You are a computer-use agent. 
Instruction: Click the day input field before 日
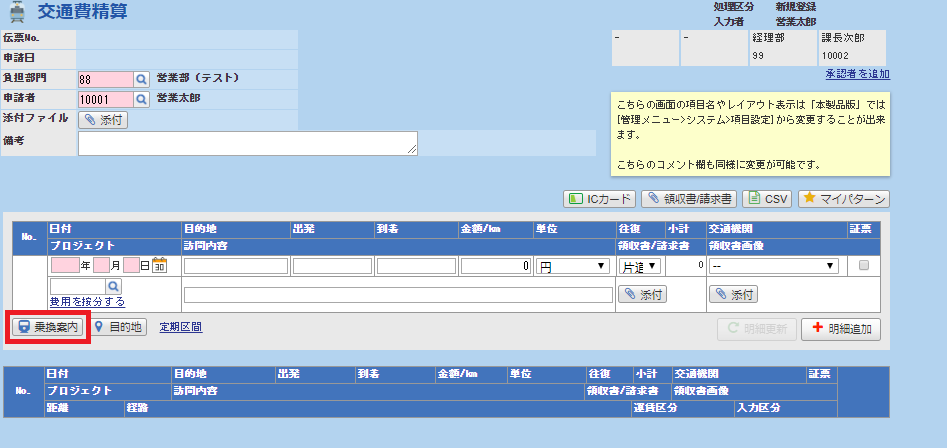click(131, 265)
